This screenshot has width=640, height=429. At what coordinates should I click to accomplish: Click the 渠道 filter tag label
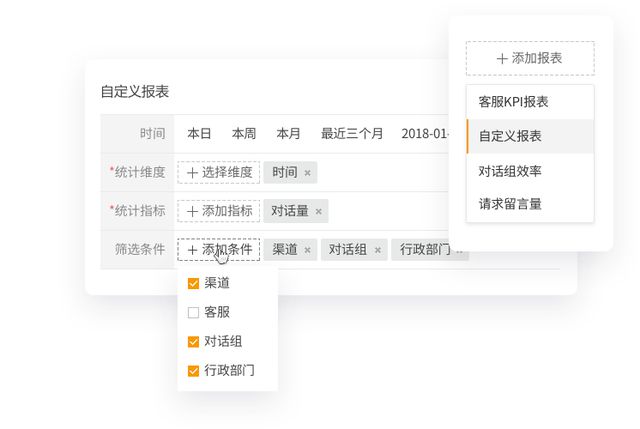[284, 249]
